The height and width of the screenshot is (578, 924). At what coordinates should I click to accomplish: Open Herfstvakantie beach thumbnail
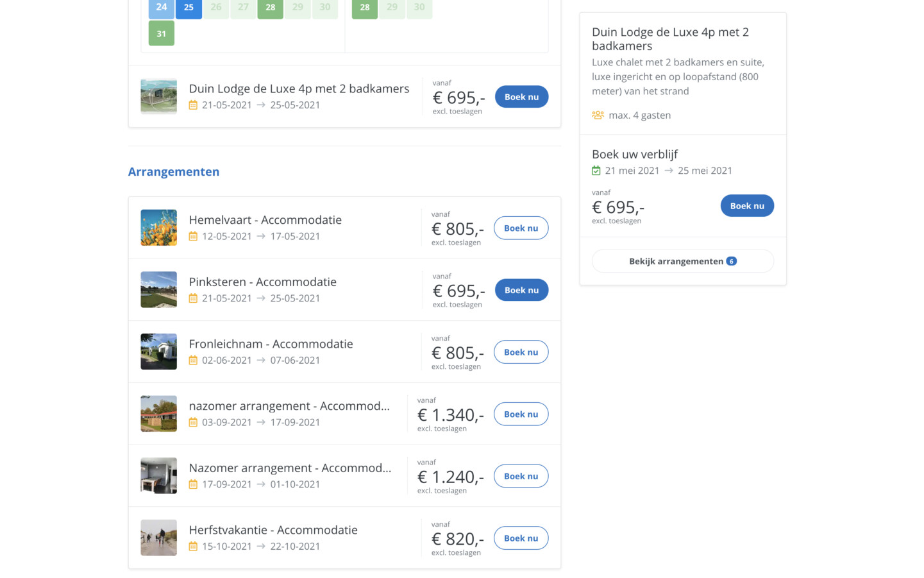(159, 538)
